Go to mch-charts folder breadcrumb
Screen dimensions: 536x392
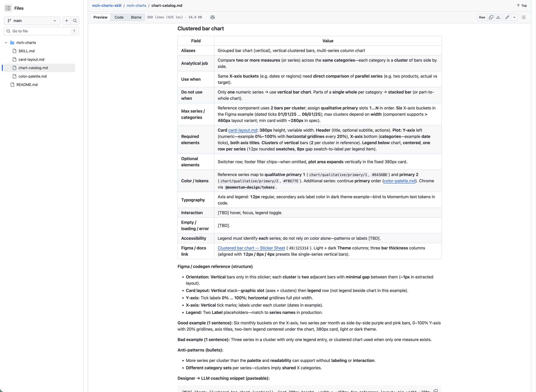coord(136,5)
